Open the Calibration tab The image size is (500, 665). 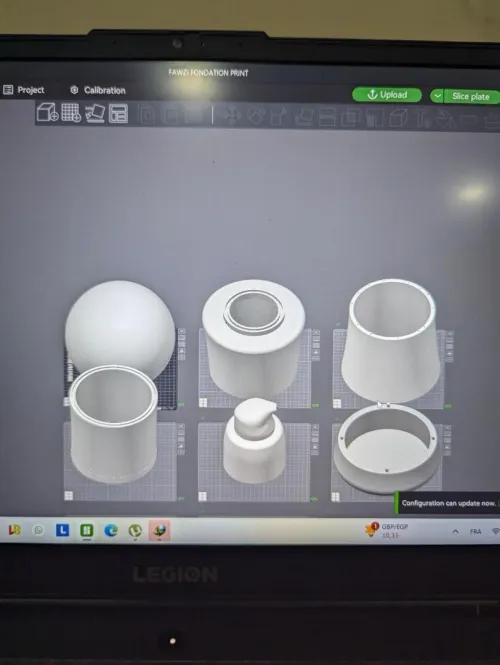pos(98,90)
